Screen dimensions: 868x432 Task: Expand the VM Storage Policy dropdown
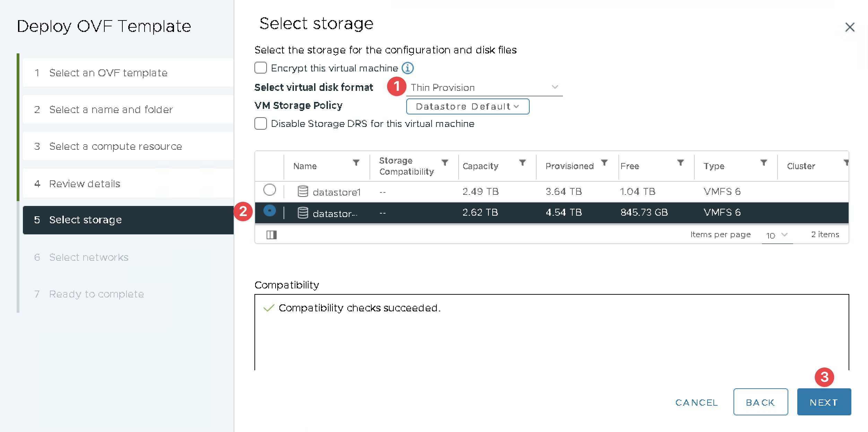click(467, 106)
